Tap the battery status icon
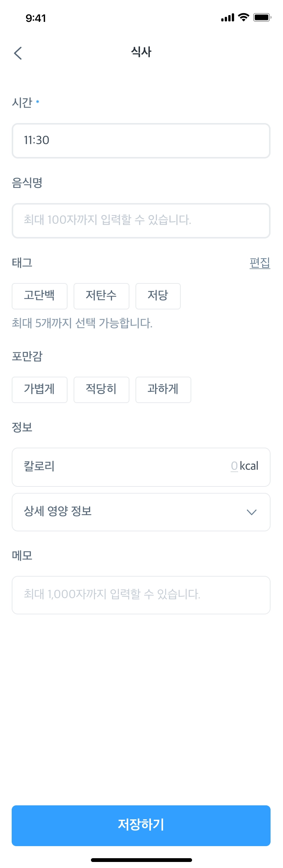 coord(262,17)
